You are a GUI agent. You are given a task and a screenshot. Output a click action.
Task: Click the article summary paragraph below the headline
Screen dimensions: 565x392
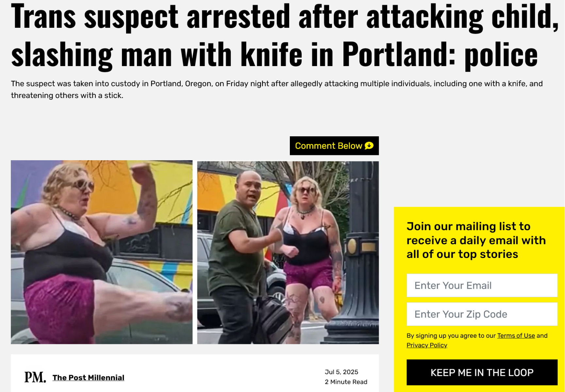pos(277,90)
